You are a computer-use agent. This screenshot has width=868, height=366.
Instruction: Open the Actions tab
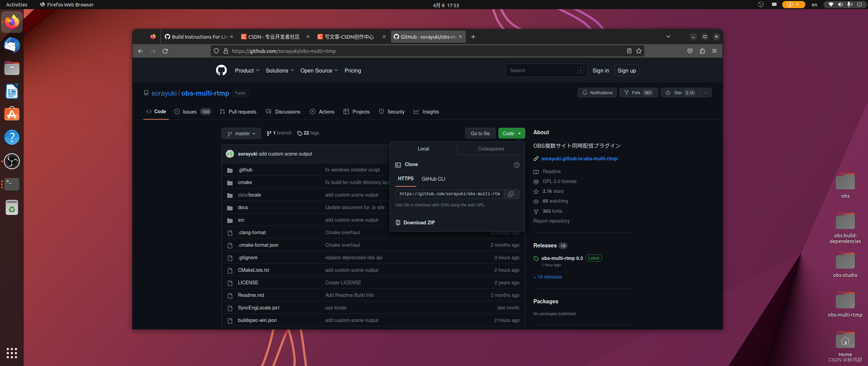pyautogui.click(x=322, y=112)
